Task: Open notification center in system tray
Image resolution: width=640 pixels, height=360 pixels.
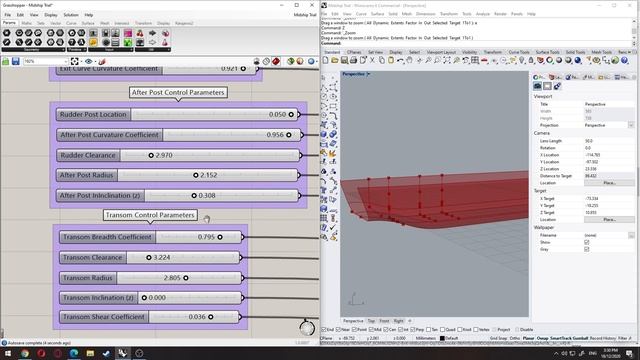Action: coord(629,353)
